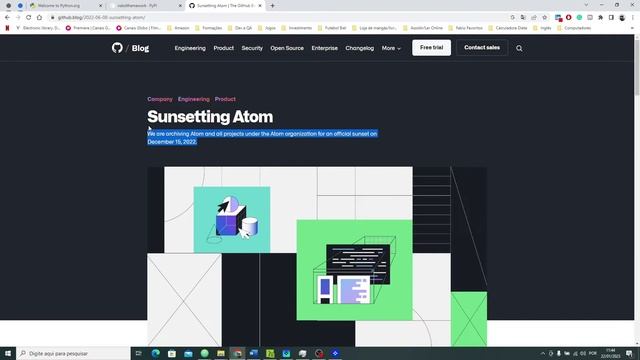Open the Amazon bookmark folder
The width and height of the screenshot is (640, 360).
[x=178, y=28]
